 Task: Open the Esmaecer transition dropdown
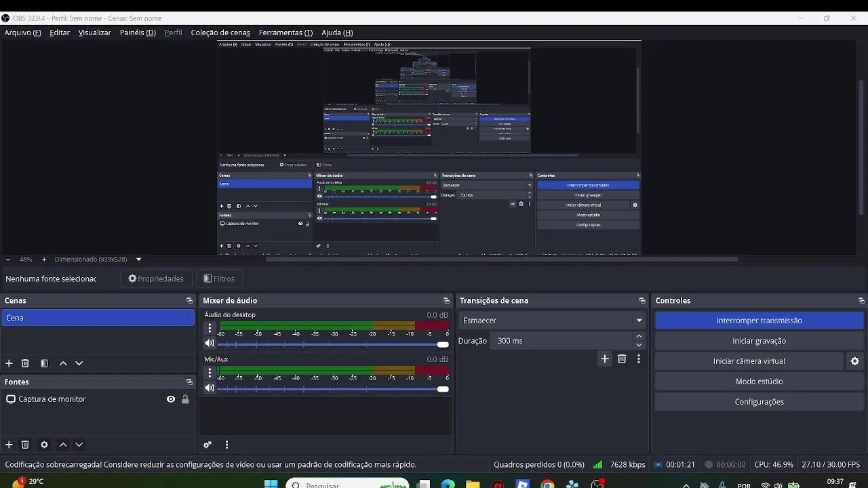click(x=553, y=321)
